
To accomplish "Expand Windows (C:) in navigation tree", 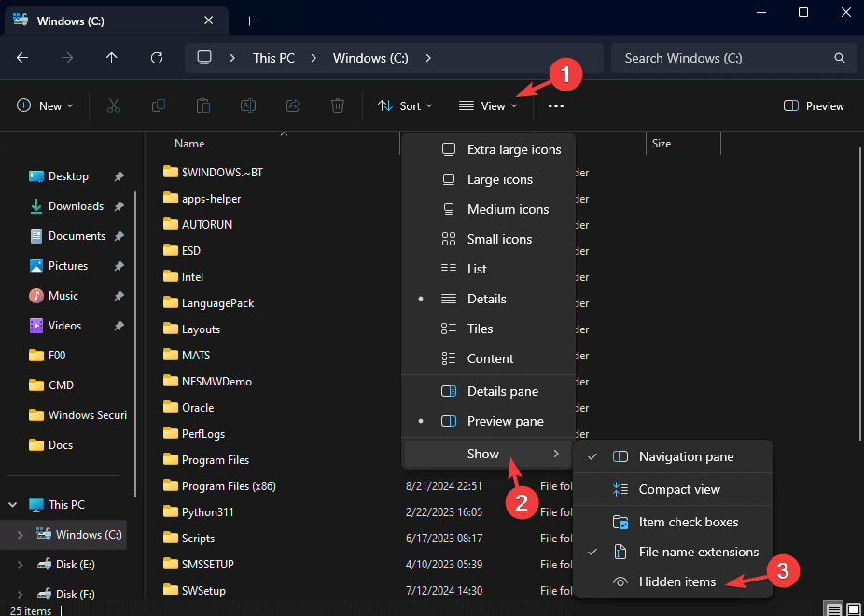I will pos(21,535).
